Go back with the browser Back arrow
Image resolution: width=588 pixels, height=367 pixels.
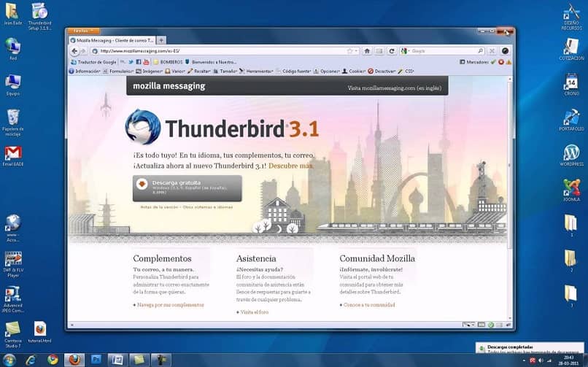(x=74, y=51)
